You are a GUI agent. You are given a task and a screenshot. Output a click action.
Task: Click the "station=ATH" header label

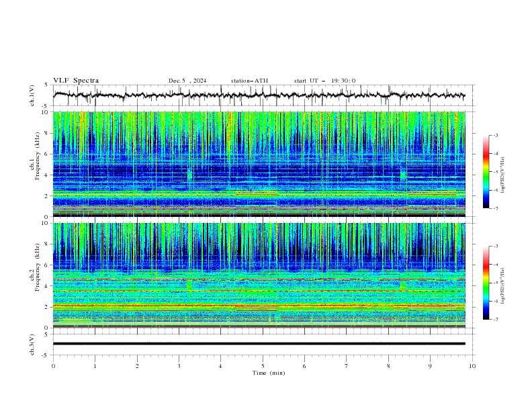249,81
